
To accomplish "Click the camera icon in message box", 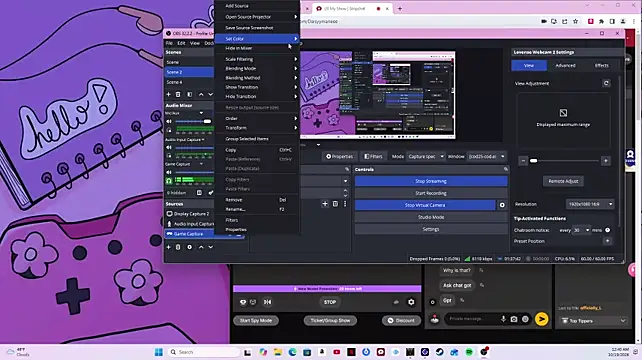I will pos(514,319).
